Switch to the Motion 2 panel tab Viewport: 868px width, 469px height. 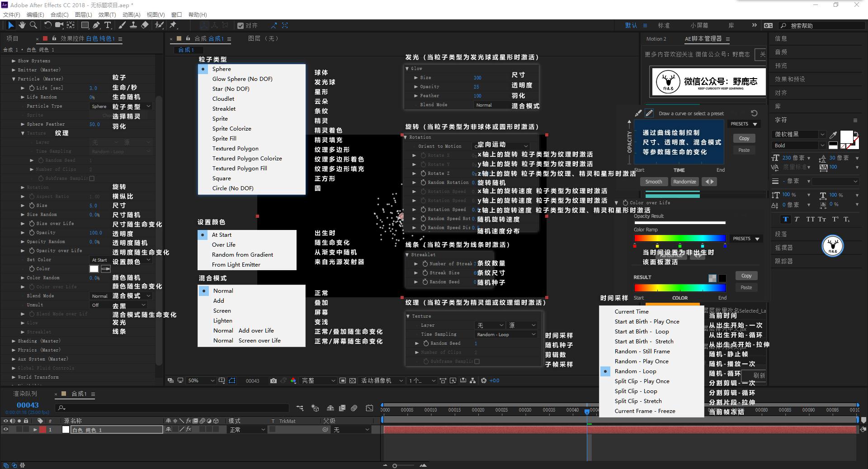click(656, 39)
